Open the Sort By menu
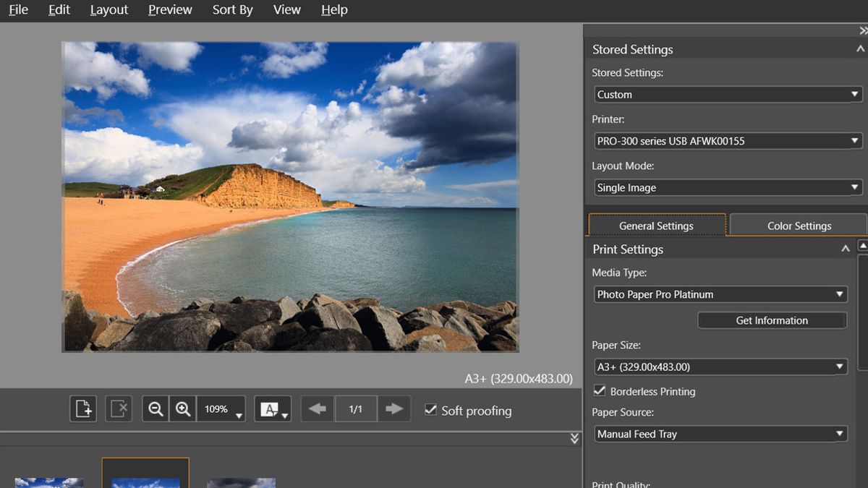The image size is (868, 488). (x=233, y=10)
